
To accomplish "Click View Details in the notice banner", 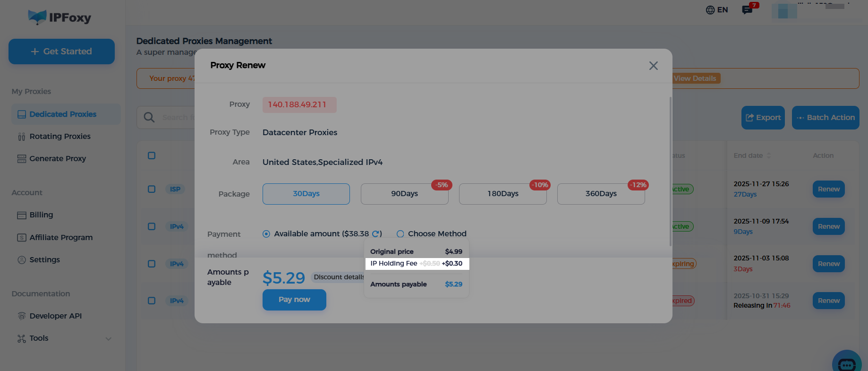I will point(695,78).
